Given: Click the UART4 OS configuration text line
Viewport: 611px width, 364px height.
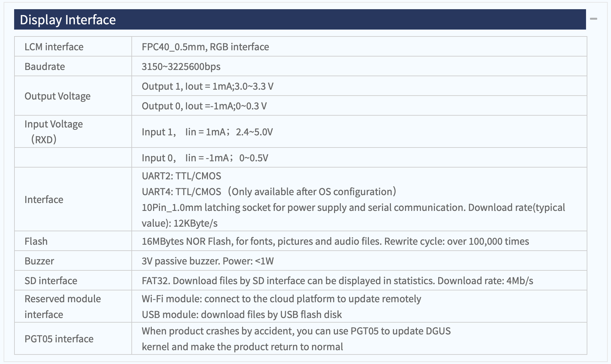Looking at the screenshot, I should 269,192.
